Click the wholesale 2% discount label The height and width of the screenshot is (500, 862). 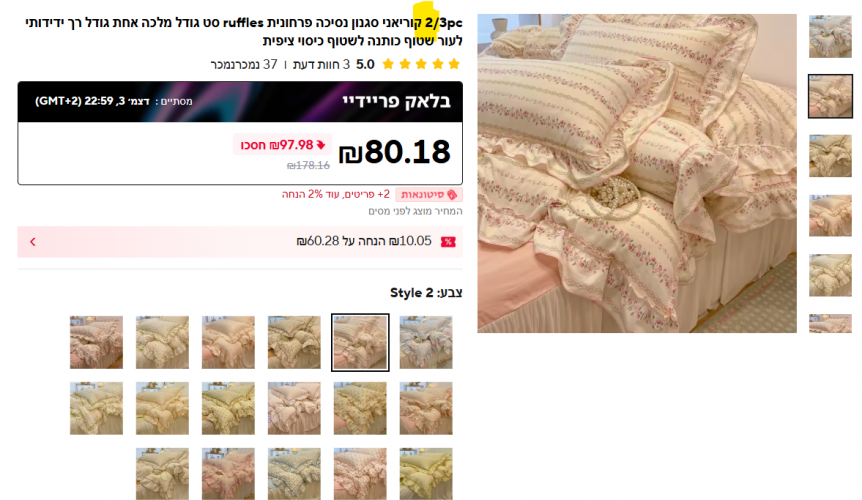pos(336,195)
